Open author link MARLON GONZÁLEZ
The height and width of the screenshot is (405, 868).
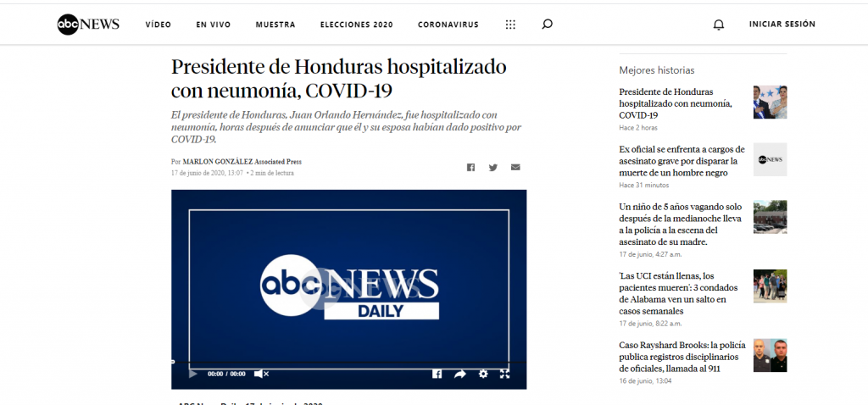[218, 162]
